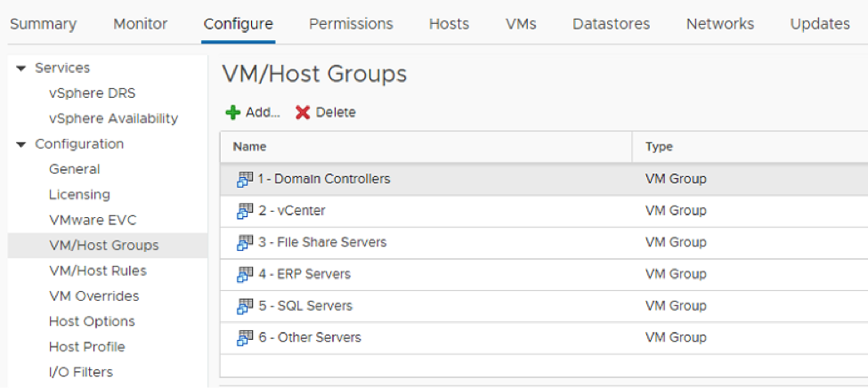Select the vSphere Availability item

113,118
